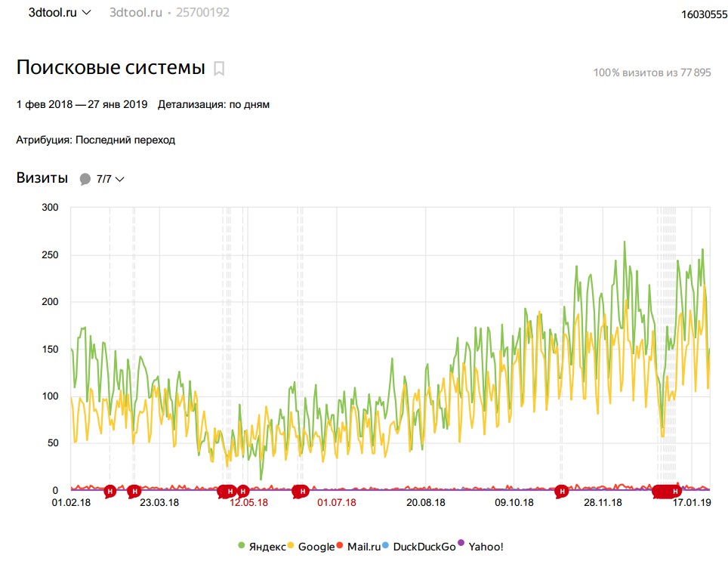Image resolution: width=728 pixels, height=561 pixels.
Task: Open the H note marker just before 23.03.18
Action: point(134,491)
